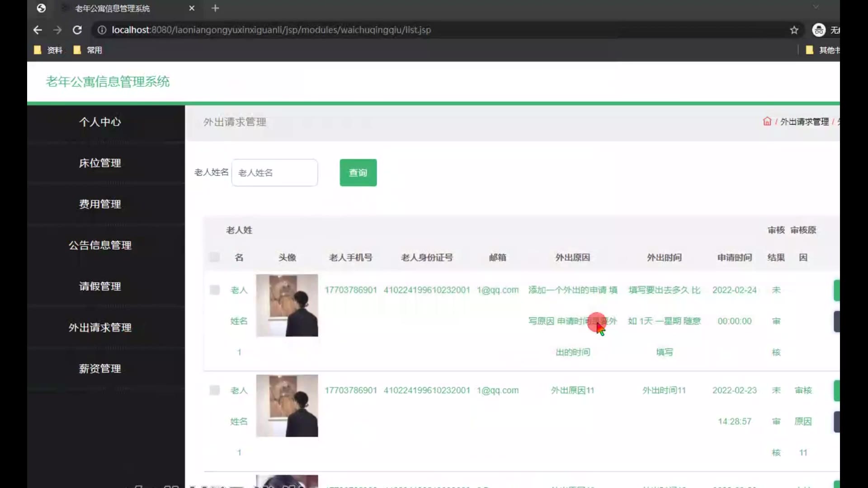Open 个人中心 in the sidebar
Image resolution: width=868 pixels, height=488 pixels.
(100, 122)
